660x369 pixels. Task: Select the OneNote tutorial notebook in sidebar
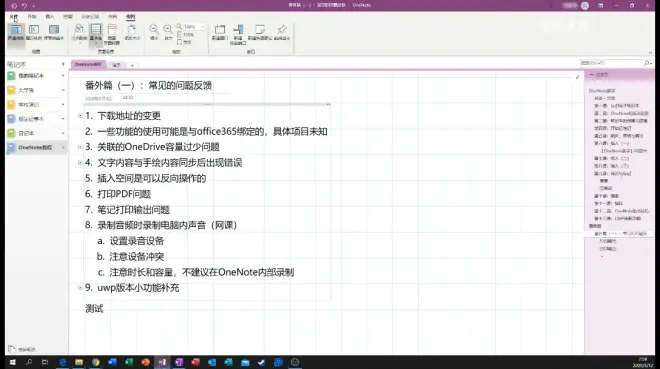coord(36,147)
